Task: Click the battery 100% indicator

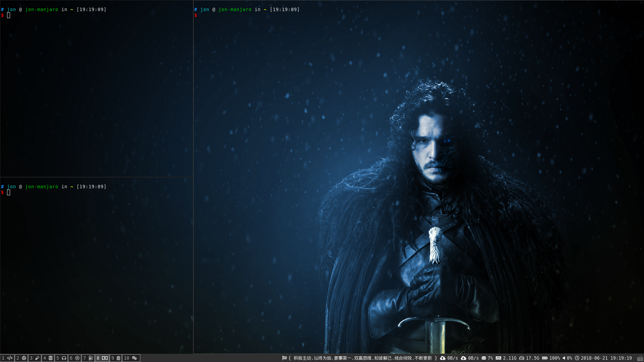Action: tap(551, 358)
